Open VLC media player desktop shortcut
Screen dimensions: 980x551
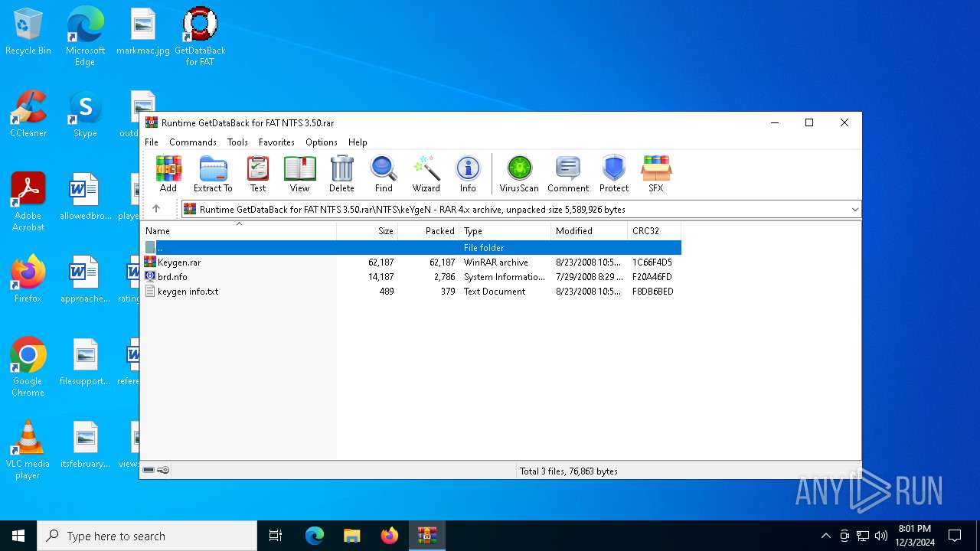[x=28, y=450]
